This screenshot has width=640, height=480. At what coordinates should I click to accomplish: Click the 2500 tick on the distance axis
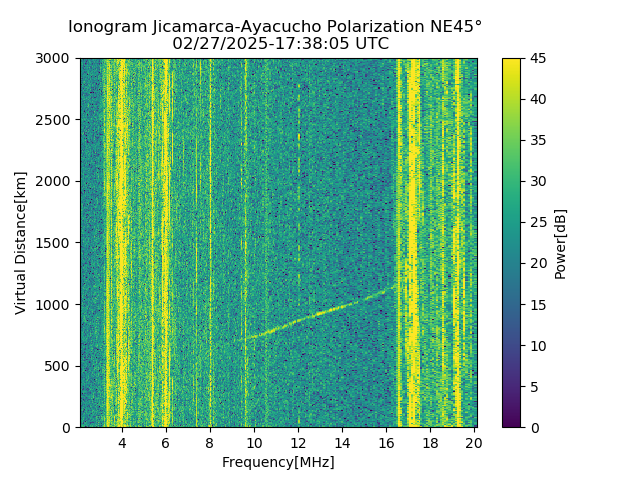pyautogui.click(x=52, y=120)
